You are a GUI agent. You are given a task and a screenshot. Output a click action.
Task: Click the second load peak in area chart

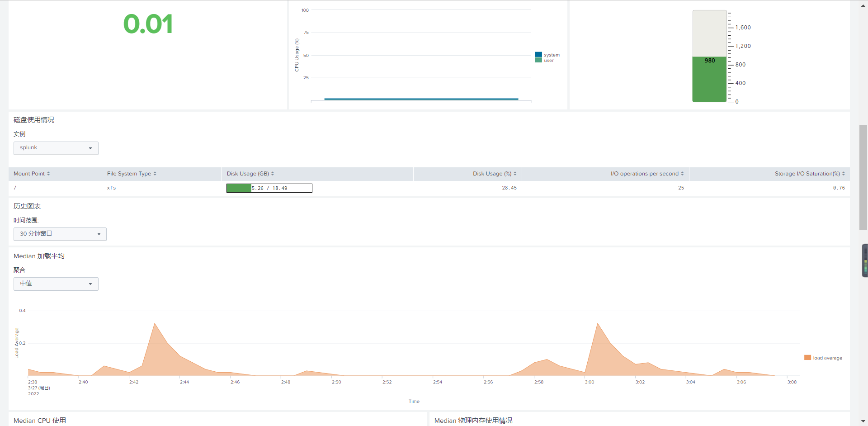coord(598,324)
